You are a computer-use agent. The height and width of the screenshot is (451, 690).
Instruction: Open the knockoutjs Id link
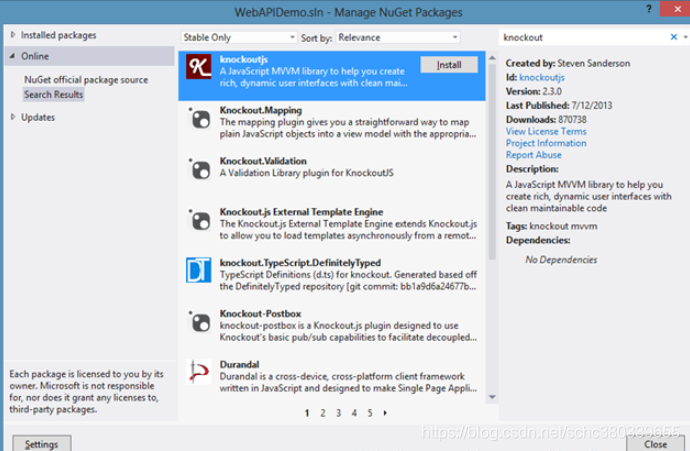coord(542,77)
